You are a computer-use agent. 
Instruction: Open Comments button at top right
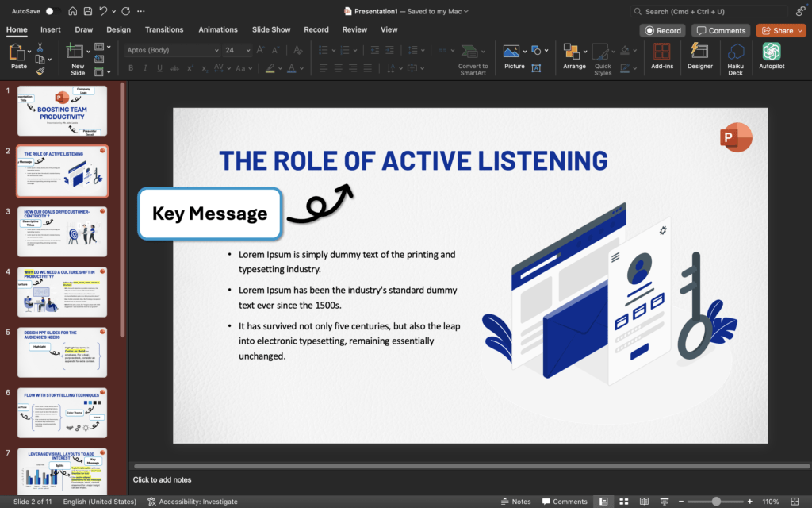[x=721, y=30]
